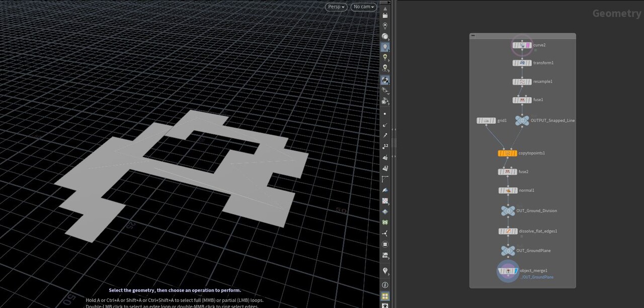Enable high quality lighting in viewport
Viewport: 644px width, 308px height.
(385, 57)
